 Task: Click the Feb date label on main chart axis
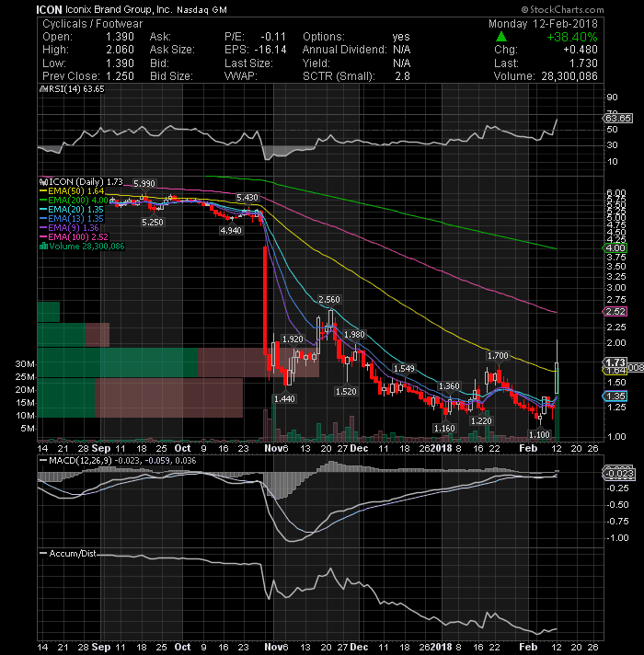coord(528,448)
